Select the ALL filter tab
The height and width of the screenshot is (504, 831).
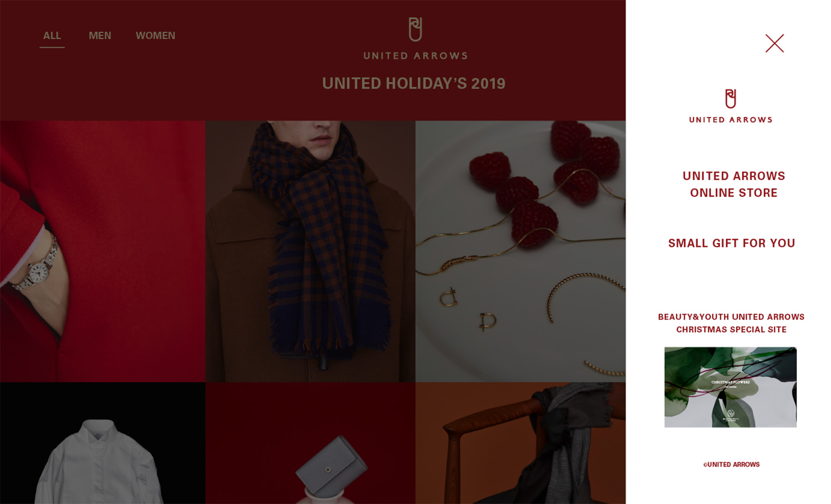point(52,36)
